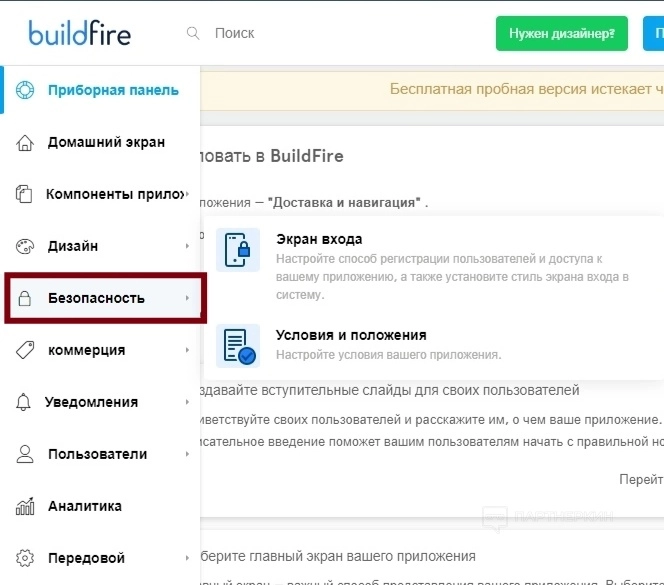Open the Экран входа submenu item
Viewport: 664px width, 585px height.
coord(319,240)
